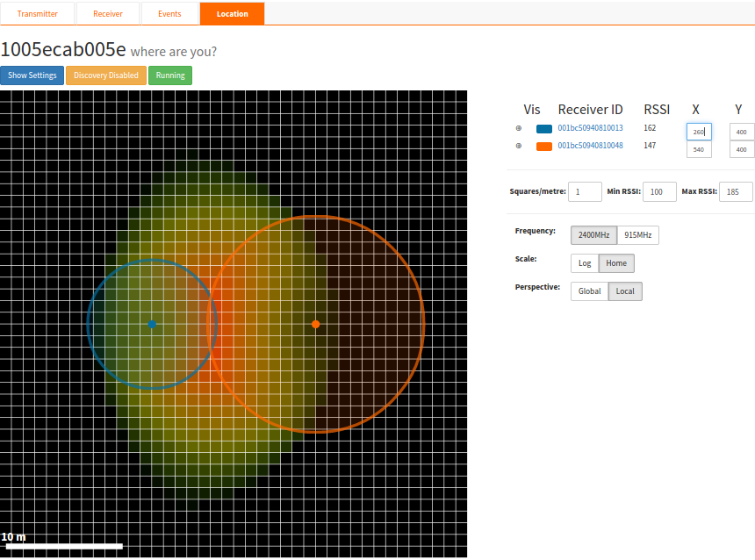Select the 915MHz frequency option
Screen dimensions: 755x560
click(638, 235)
